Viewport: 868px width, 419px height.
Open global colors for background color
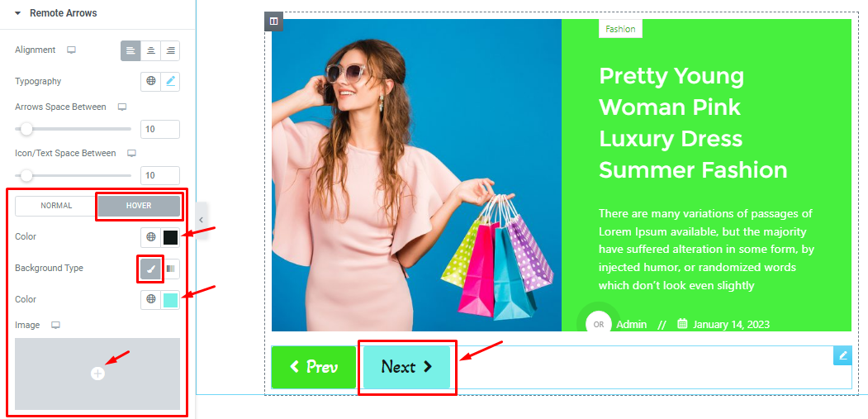[150, 300]
